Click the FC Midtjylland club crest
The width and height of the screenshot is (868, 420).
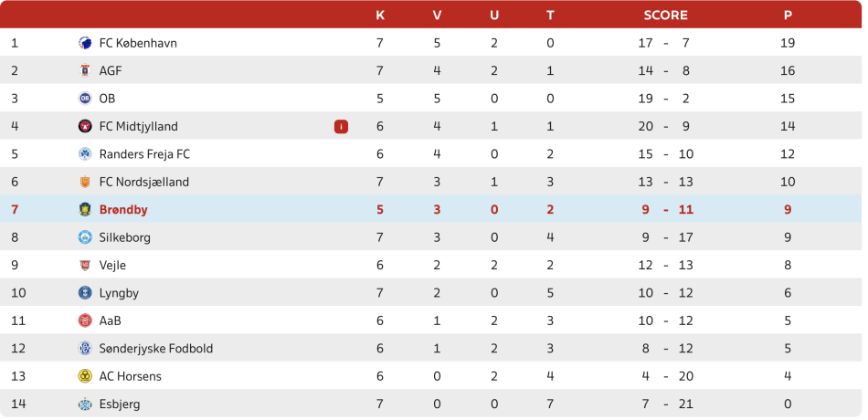[85, 126]
